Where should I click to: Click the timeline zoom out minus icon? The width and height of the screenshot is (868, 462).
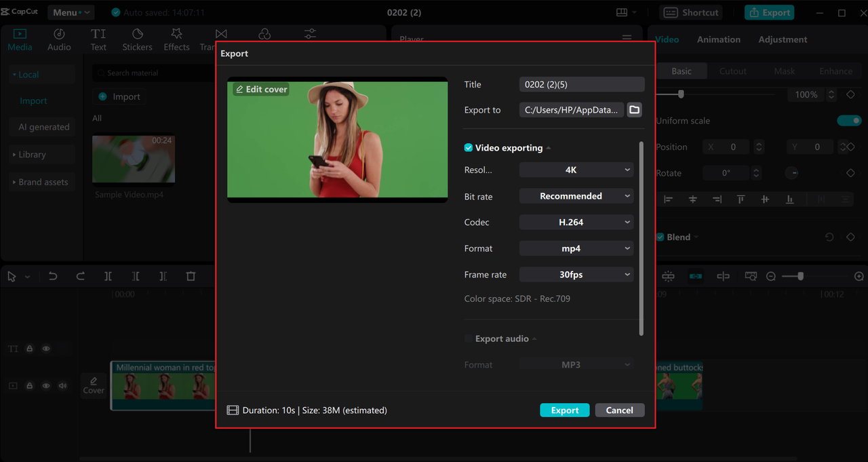(771, 276)
